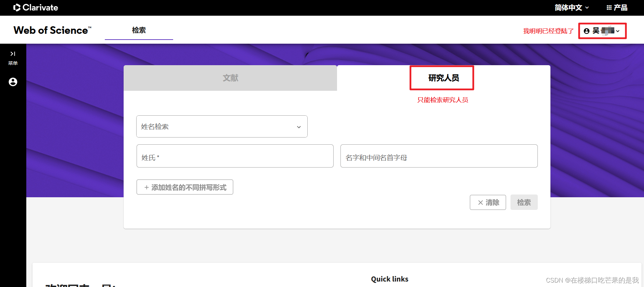
Task: Click the 检索 search button
Action: (524, 202)
